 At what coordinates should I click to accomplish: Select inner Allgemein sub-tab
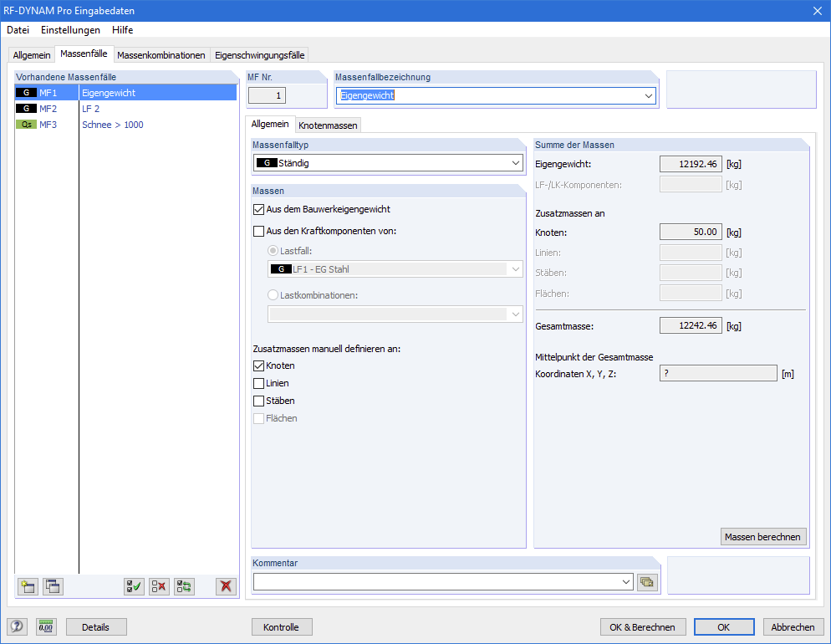click(x=270, y=124)
